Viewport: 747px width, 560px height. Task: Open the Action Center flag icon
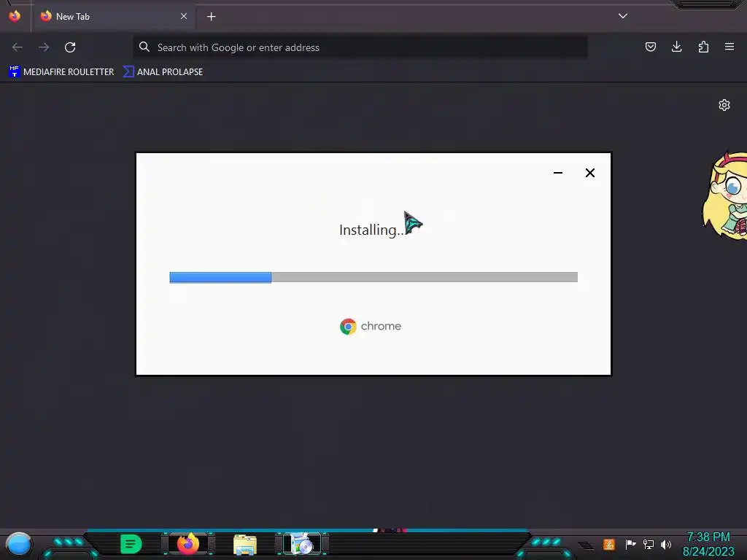630,544
